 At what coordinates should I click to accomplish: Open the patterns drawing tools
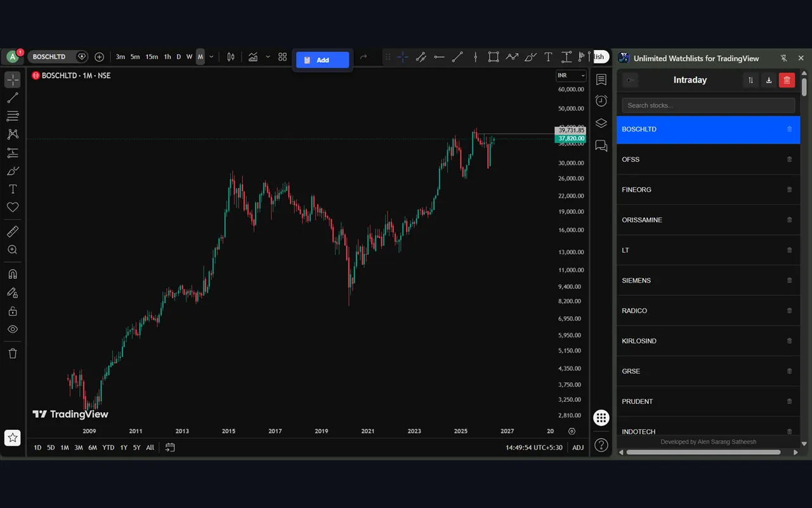point(13,134)
